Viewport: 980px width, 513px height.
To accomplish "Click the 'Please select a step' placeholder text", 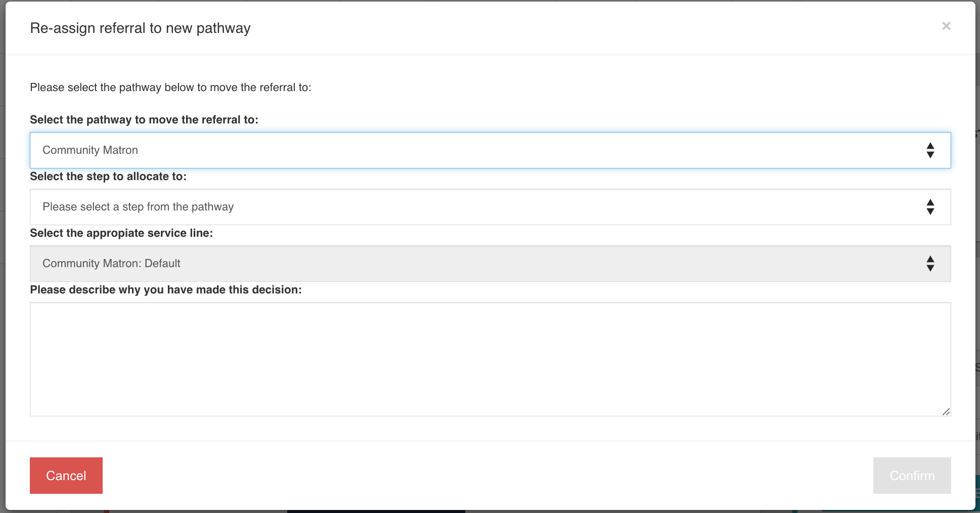I will point(138,207).
